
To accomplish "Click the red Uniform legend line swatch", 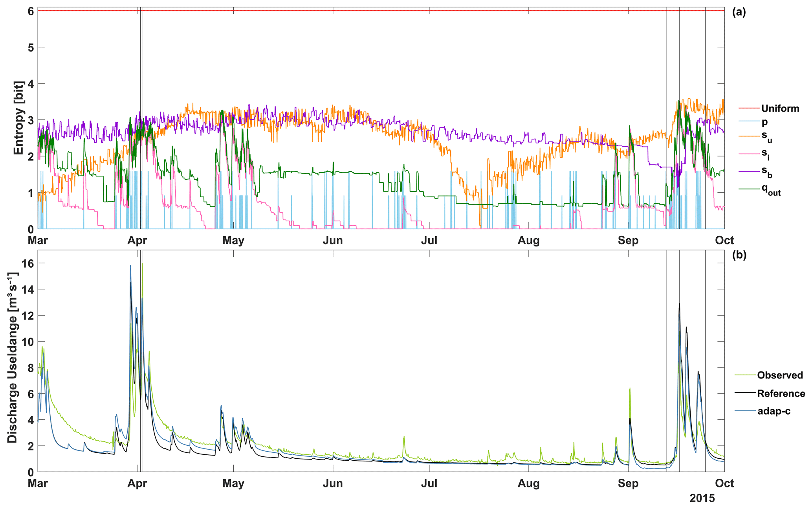I will tap(749, 108).
